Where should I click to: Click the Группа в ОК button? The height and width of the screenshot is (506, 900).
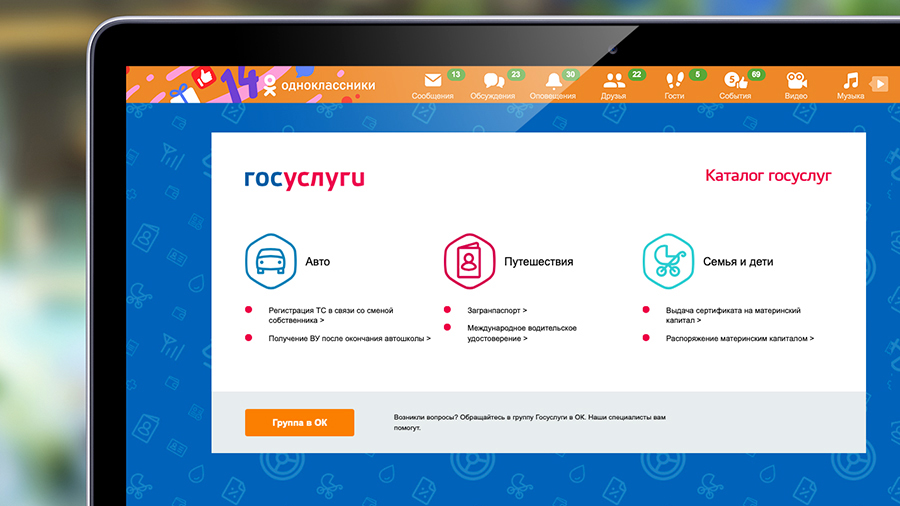300,422
